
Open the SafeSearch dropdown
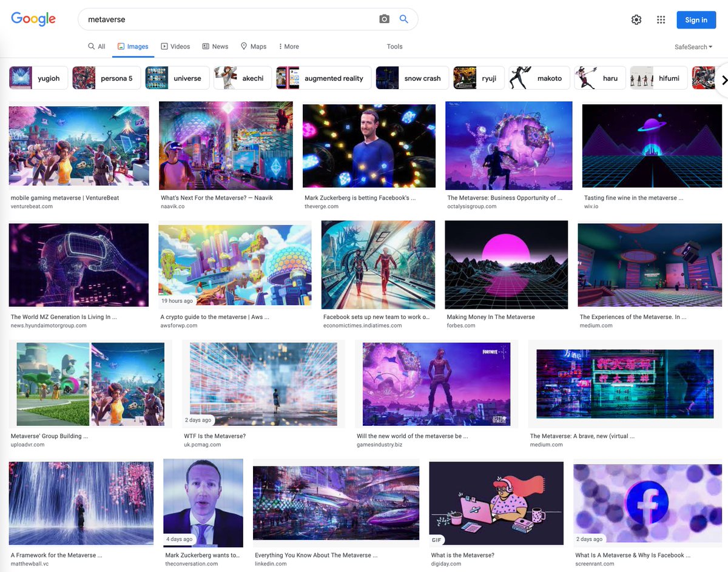pos(693,47)
